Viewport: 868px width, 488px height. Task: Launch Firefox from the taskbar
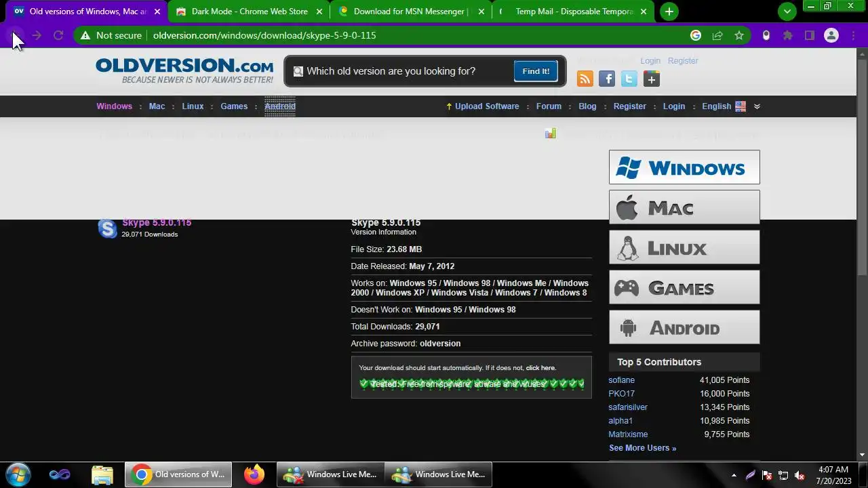click(254, 474)
